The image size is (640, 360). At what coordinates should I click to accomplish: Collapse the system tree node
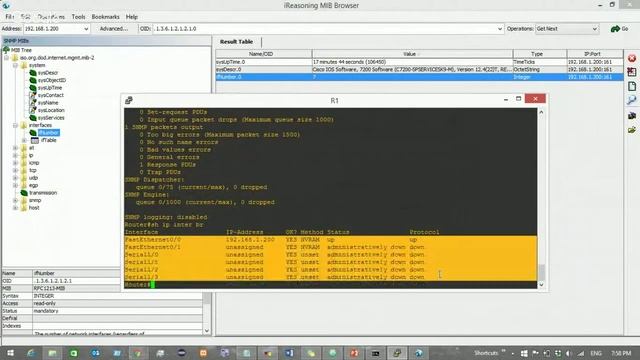pos(16,65)
